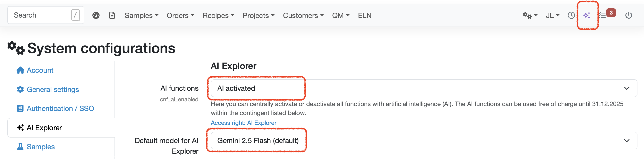The height and width of the screenshot is (159, 644).
Task: Select the AI Explorer sidebar tab
Action: tap(44, 128)
